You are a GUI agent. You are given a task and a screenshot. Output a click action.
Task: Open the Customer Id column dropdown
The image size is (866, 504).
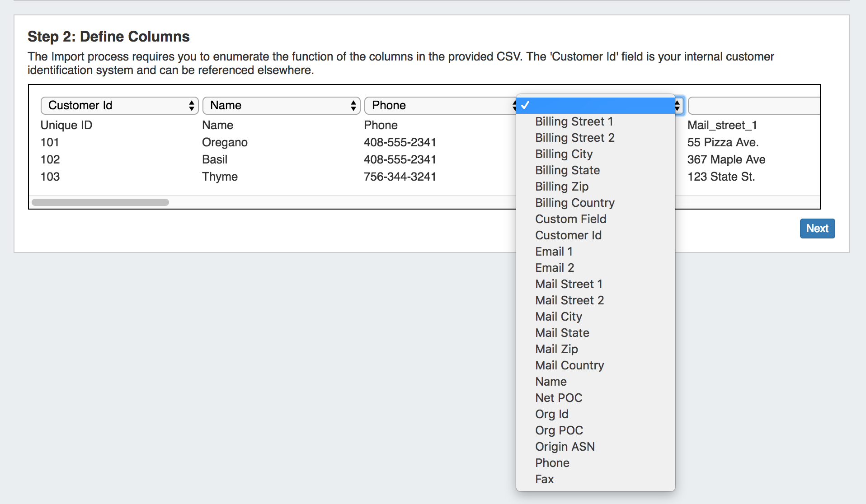pyautogui.click(x=119, y=105)
